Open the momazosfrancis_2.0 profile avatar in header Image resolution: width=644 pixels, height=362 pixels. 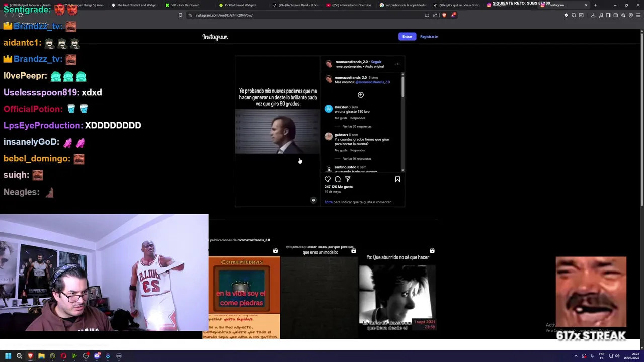[329, 64]
